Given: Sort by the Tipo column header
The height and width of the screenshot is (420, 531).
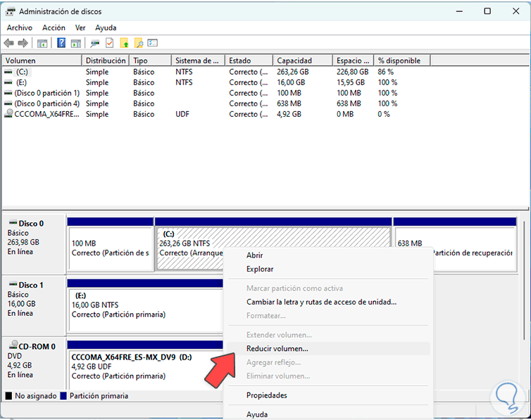Looking at the screenshot, I should point(151,61).
